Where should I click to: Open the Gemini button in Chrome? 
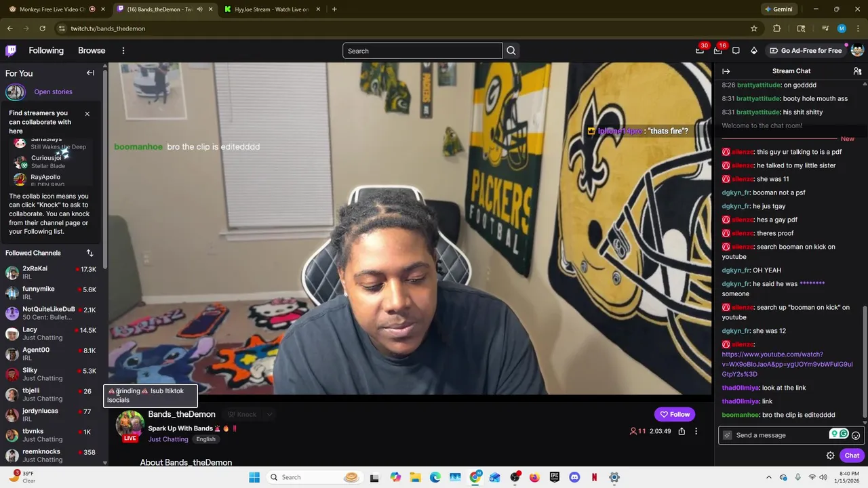click(778, 9)
